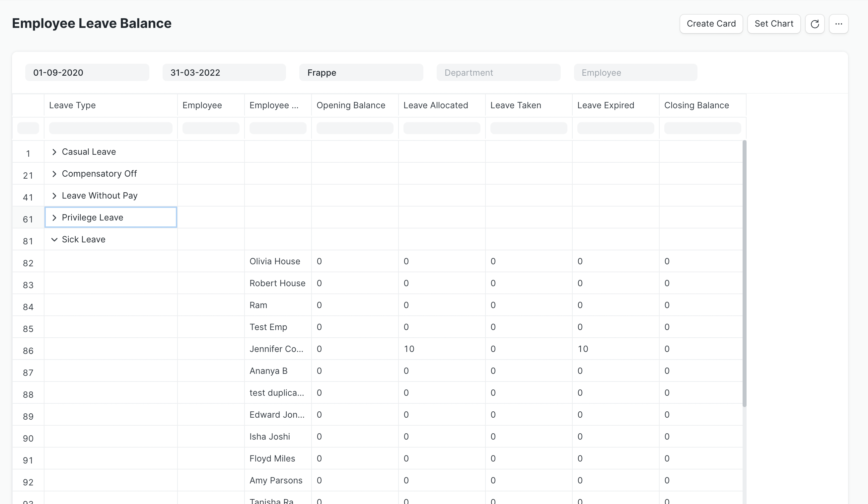
Task: Focus the Department filter field
Action: point(498,73)
